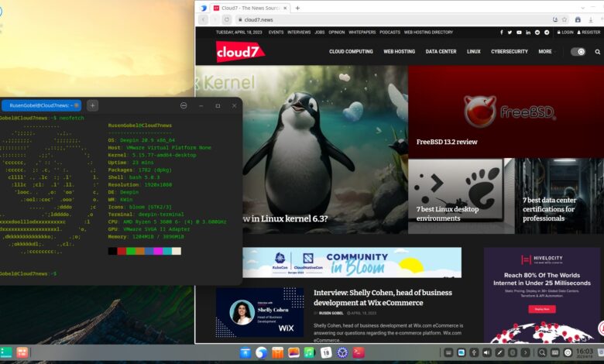The height and width of the screenshot is (364, 604).
Task: Open the Telegram social icon
Action: 547,33
